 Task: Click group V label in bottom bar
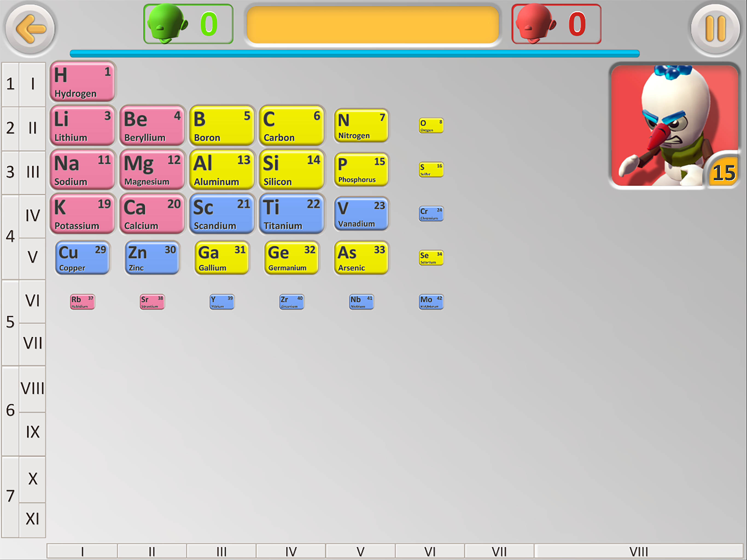(x=361, y=552)
